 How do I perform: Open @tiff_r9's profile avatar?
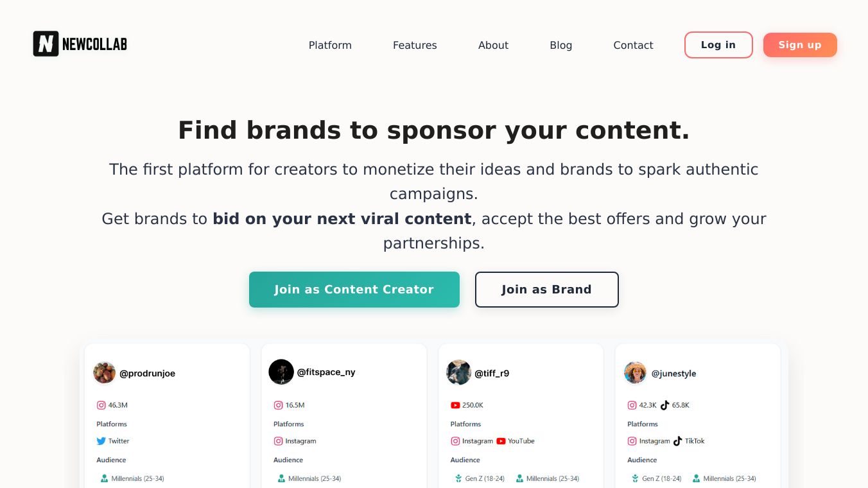[x=458, y=372]
